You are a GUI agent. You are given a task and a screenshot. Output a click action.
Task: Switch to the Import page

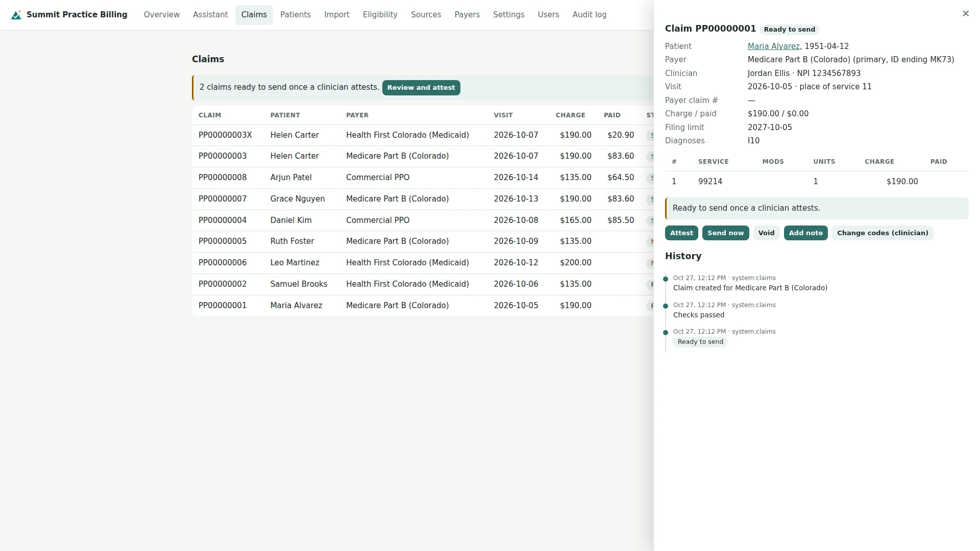click(x=336, y=15)
